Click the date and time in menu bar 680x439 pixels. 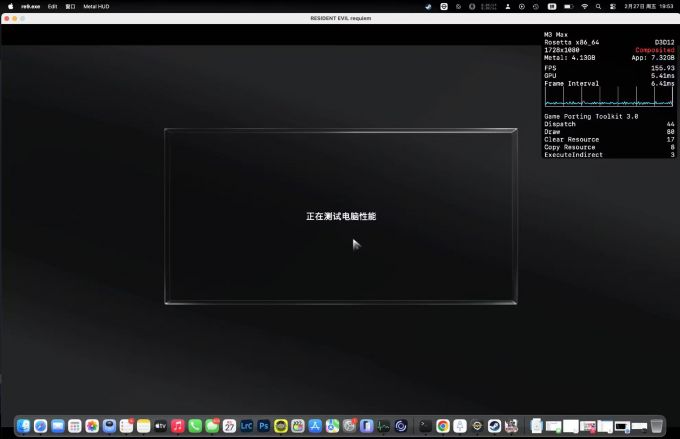click(649, 7)
